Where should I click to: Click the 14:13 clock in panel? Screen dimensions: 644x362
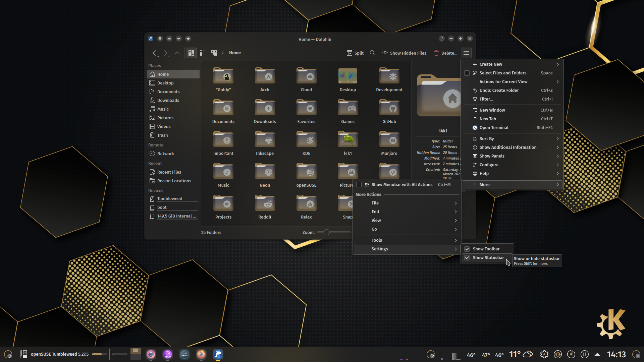[x=616, y=354]
